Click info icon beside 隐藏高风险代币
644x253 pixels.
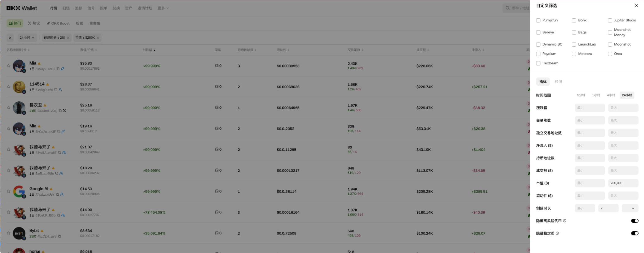pyautogui.click(x=565, y=221)
